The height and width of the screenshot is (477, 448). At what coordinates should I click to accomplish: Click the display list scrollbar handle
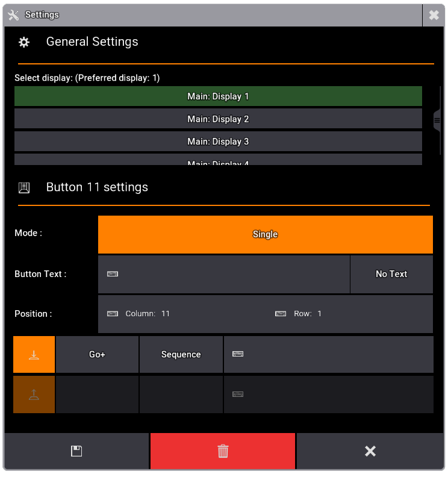tap(438, 120)
